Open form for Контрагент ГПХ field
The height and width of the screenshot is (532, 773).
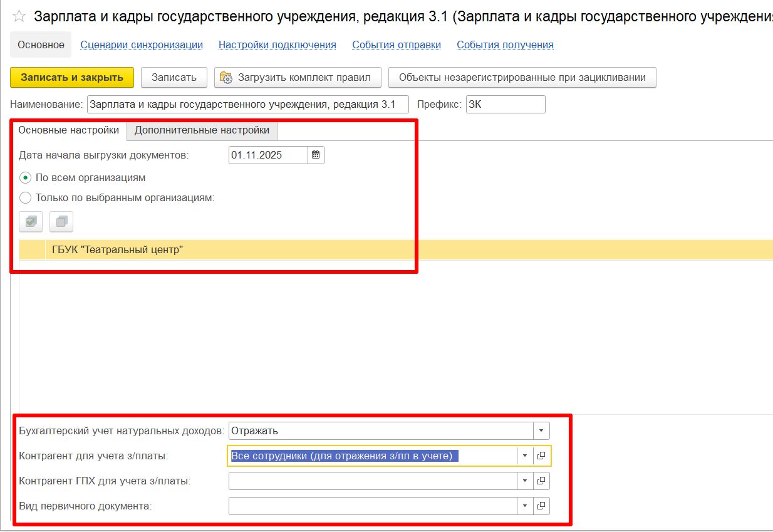(x=541, y=481)
